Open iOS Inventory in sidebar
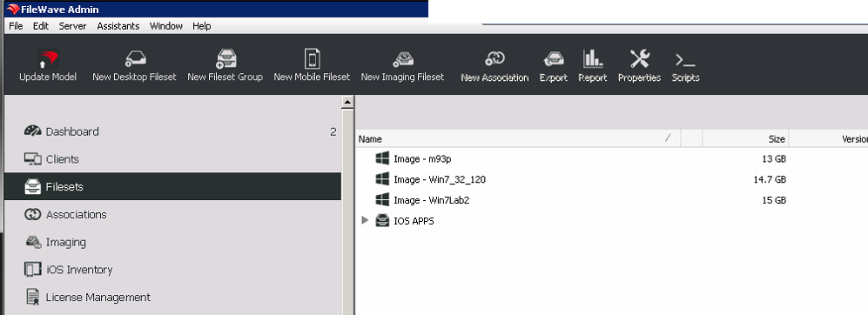Screen dimensions: 868x315 pyautogui.click(x=172, y=270)
